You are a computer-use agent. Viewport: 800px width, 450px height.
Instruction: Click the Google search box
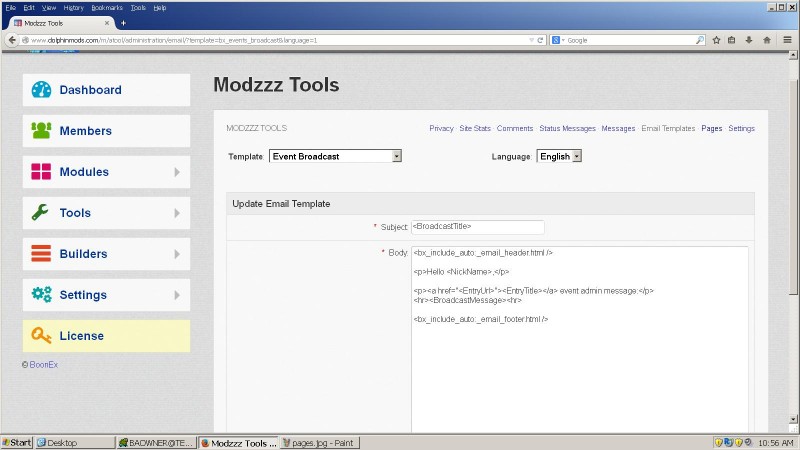630,40
